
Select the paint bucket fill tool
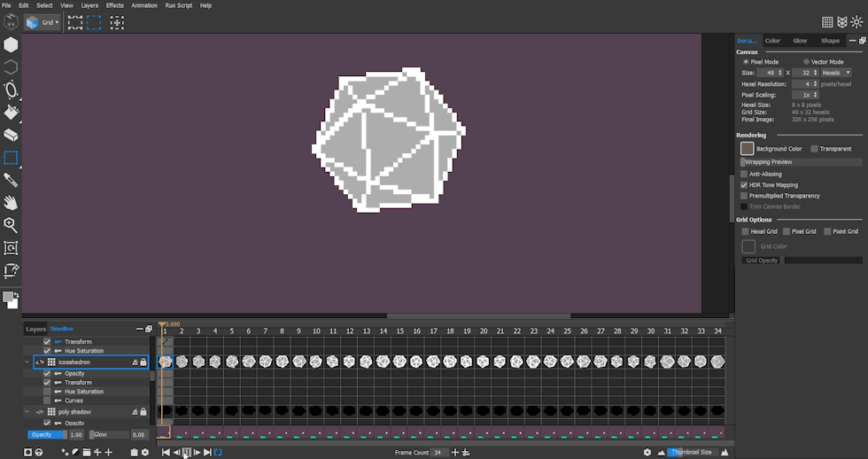pyautogui.click(x=11, y=113)
